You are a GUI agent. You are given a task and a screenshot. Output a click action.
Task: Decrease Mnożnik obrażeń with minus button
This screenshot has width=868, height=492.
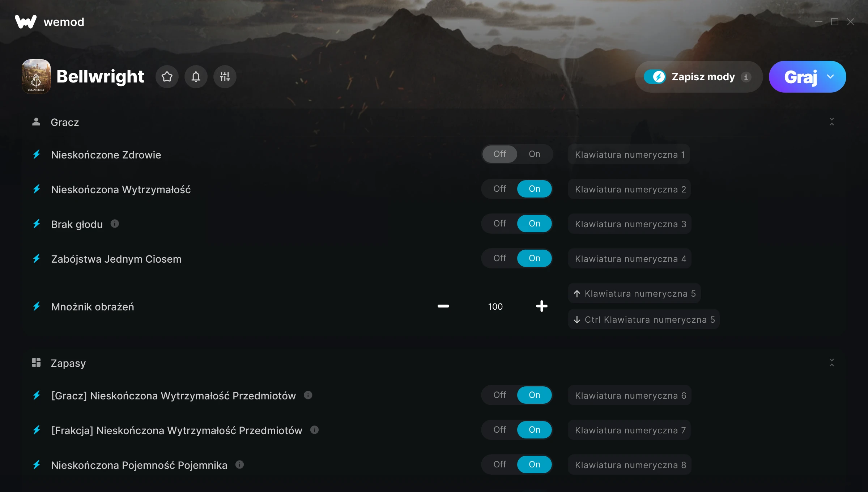point(443,306)
